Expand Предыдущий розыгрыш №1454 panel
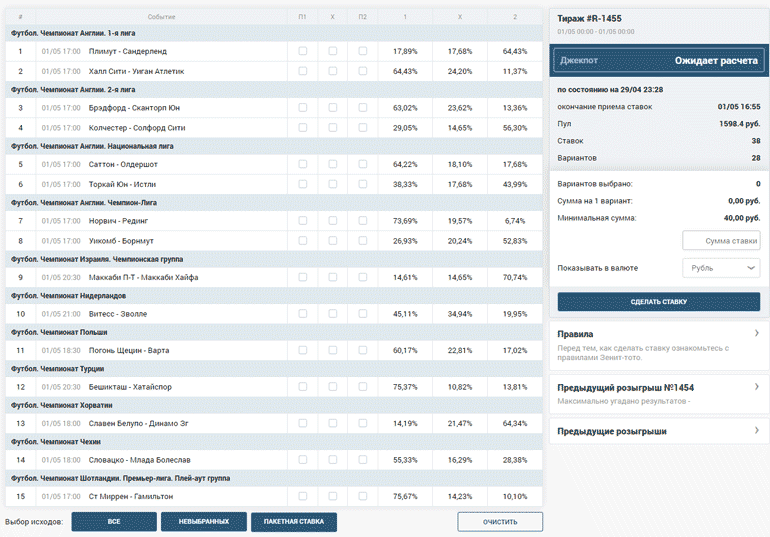Image resolution: width=770 pixels, height=537 pixels. tap(659, 393)
